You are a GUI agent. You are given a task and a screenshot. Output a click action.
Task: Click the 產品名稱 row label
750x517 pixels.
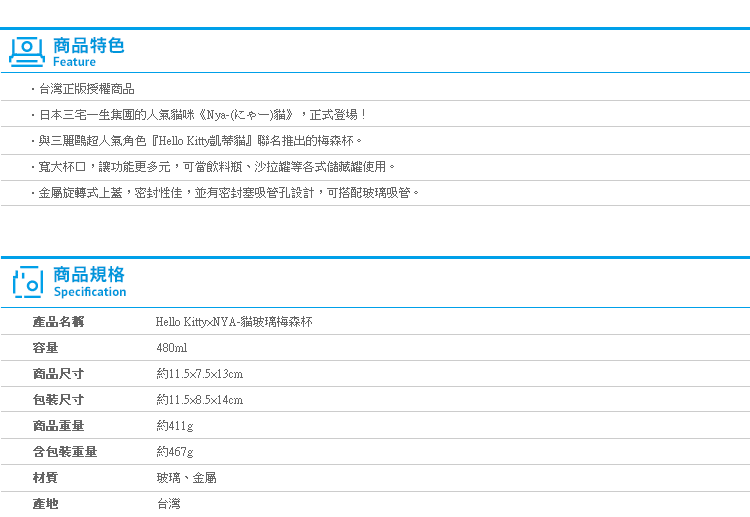point(58,322)
